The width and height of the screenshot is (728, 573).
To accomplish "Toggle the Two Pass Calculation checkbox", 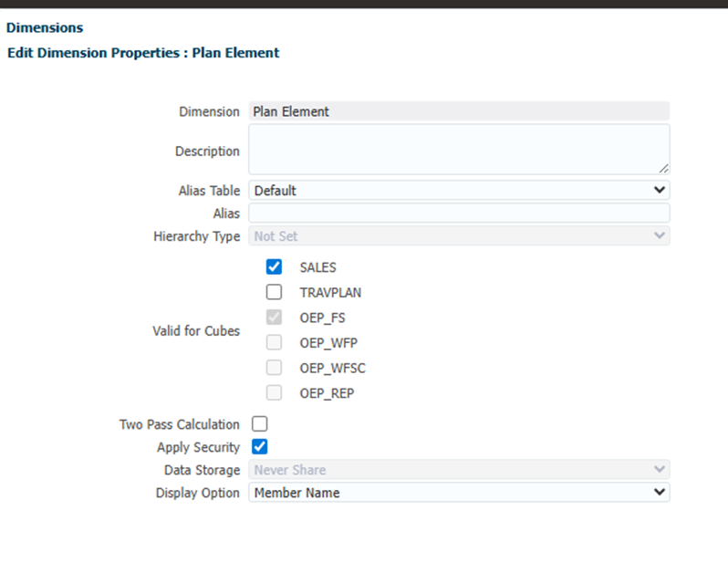I will click(x=260, y=424).
